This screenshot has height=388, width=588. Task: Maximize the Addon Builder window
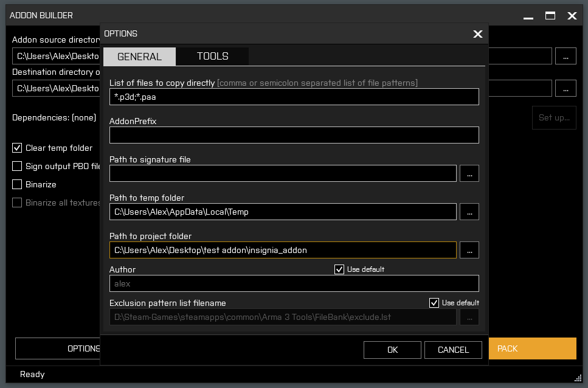click(550, 16)
